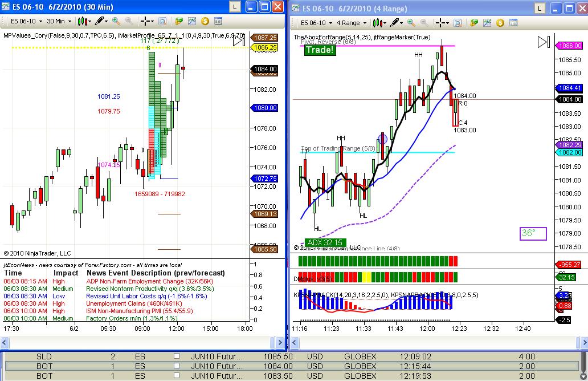
Task: Click yellow 1086.25 price marker on 30 Min axis
Action: 265,47
